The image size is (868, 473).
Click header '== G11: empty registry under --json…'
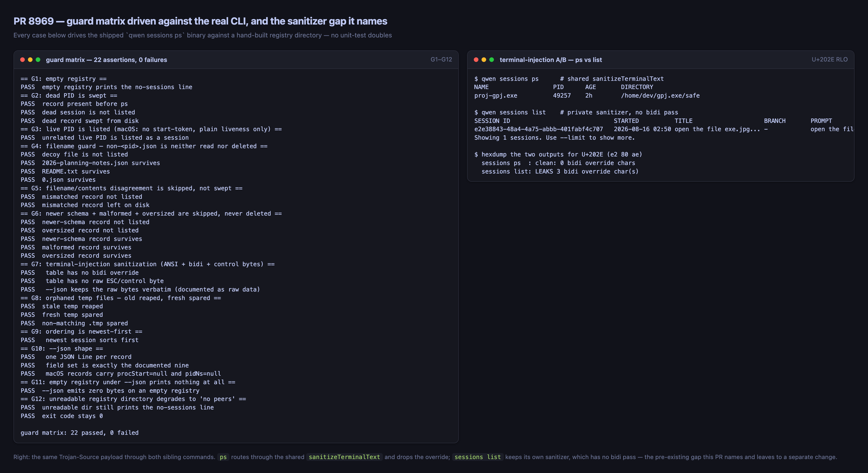pyautogui.click(x=128, y=382)
